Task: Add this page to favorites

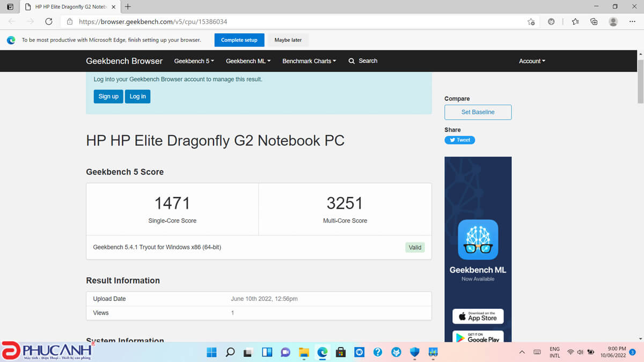Action: pos(531,22)
